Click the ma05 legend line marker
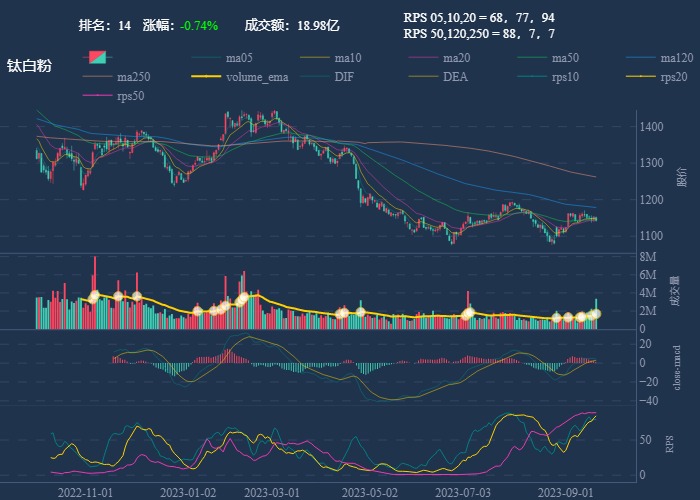 click(x=203, y=58)
